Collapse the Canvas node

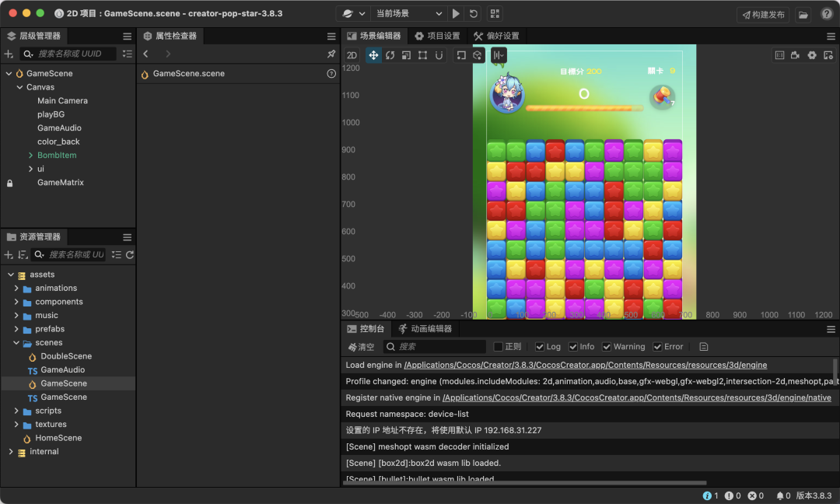[19, 87]
